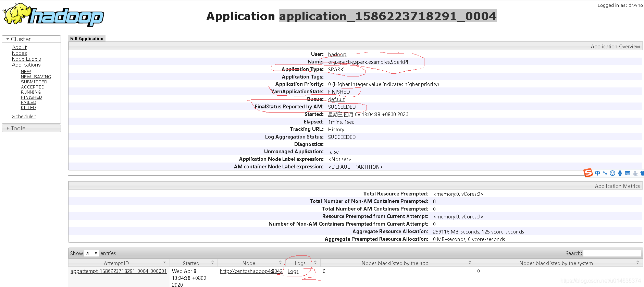This screenshot has width=644, height=287.
Task: Click the org.apache.spark.examples.SparkPi name value
Action: click(368, 62)
